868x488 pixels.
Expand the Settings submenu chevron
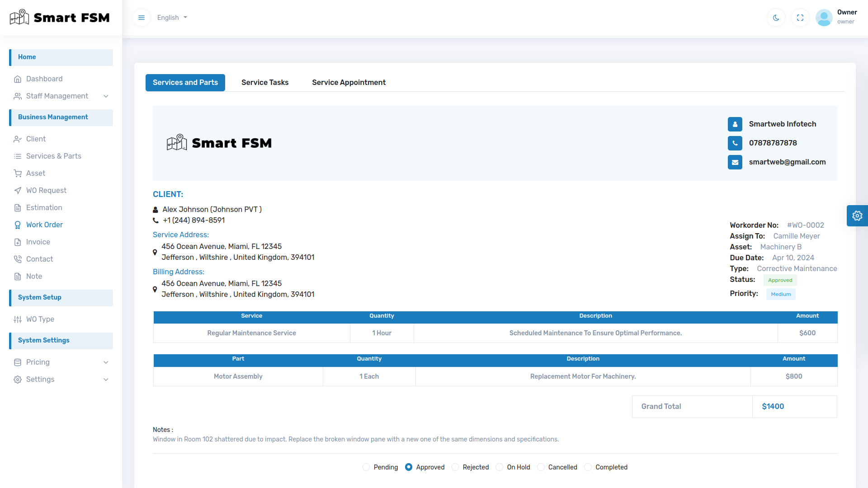106,379
